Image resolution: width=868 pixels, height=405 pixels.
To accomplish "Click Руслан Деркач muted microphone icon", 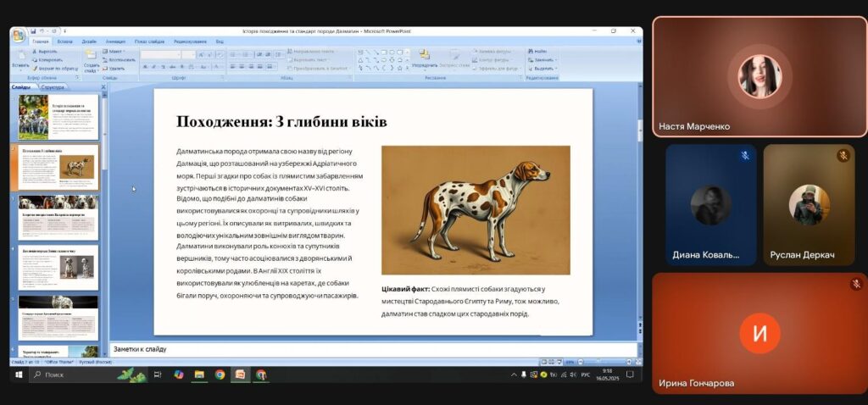I will (843, 156).
